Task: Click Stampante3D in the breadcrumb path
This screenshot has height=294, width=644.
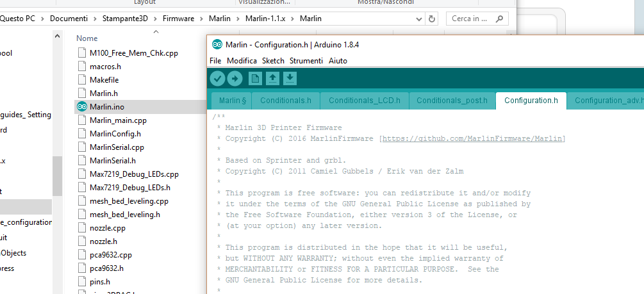Action: coord(125,19)
